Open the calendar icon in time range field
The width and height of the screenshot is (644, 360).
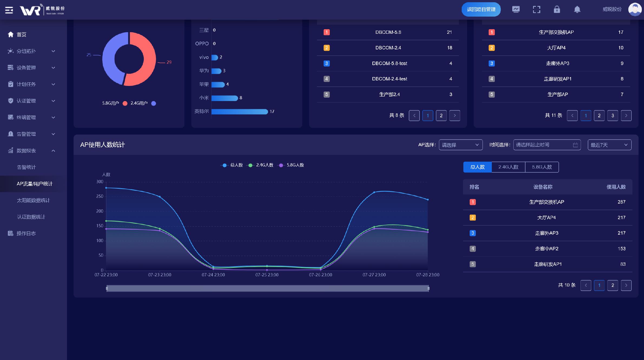point(575,145)
